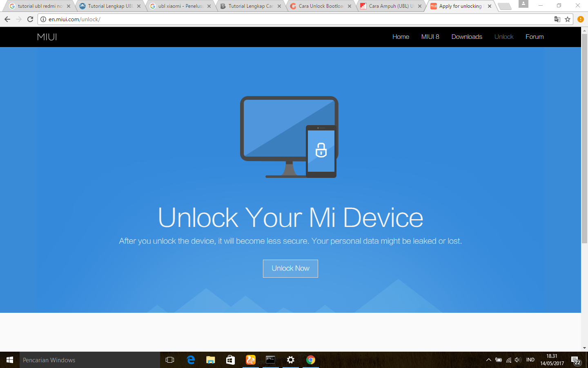Click the MIUI logo in the header

click(47, 37)
